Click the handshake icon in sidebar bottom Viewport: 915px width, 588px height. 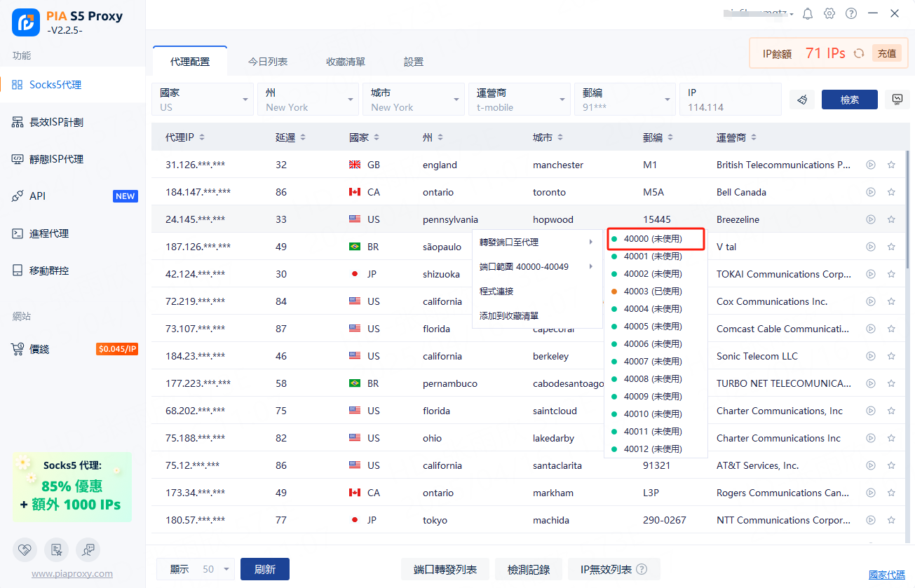[24, 550]
